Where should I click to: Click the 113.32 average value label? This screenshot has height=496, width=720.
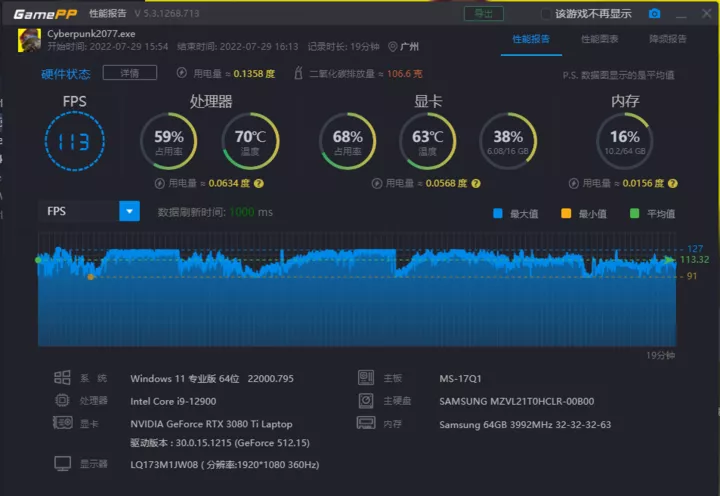[x=694, y=259]
